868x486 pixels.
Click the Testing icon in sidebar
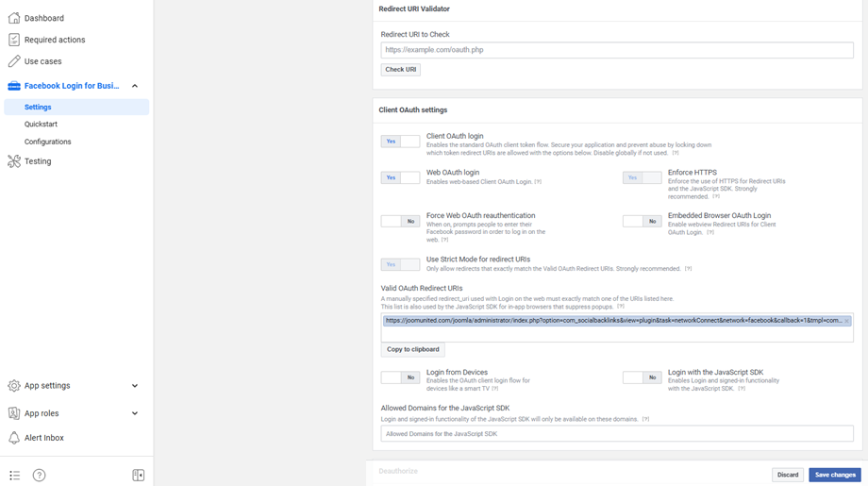coord(14,161)
